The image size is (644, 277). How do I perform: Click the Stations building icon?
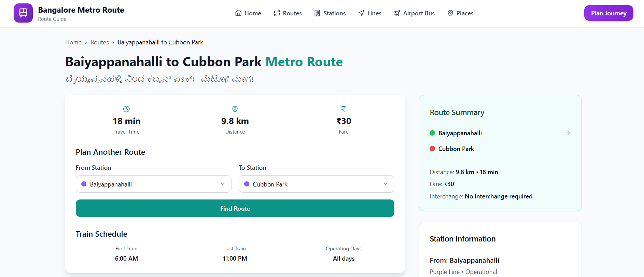[317, 13]
